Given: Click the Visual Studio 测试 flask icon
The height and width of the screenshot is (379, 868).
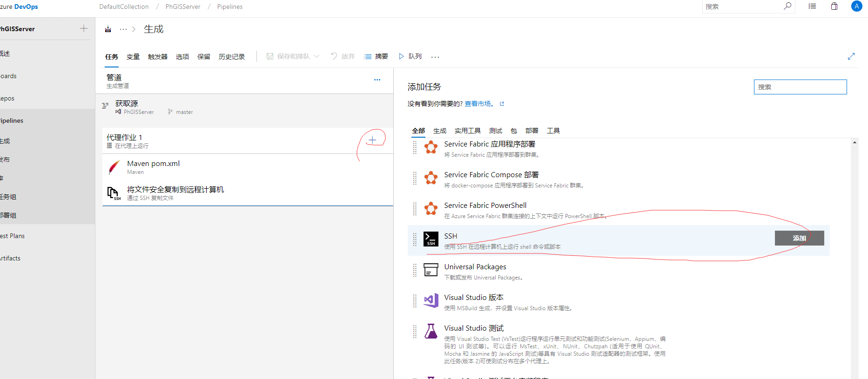Looking at the screenshot, I should click(x=431, y=331).
